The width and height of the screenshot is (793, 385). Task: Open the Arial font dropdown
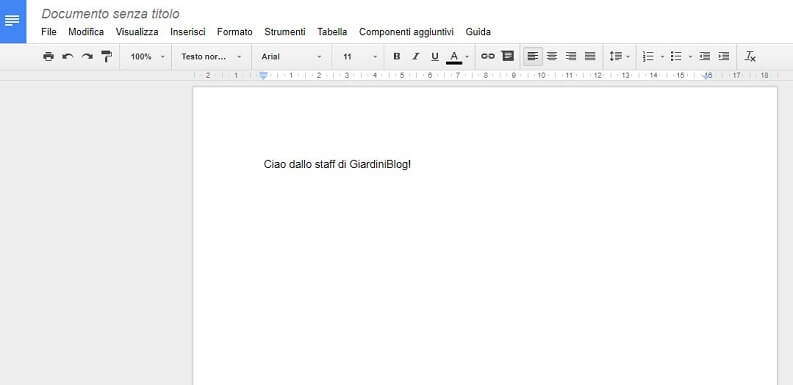[291, 57]
